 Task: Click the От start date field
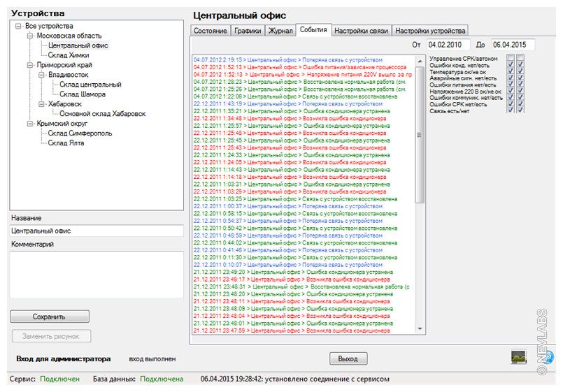click(449, 45)
